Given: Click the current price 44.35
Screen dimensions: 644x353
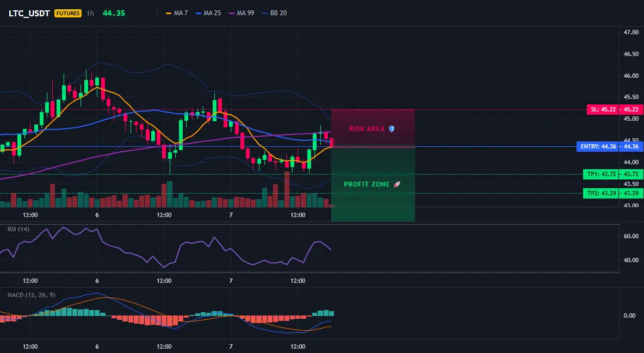Looking at the screenshot, I should [114, 13].
